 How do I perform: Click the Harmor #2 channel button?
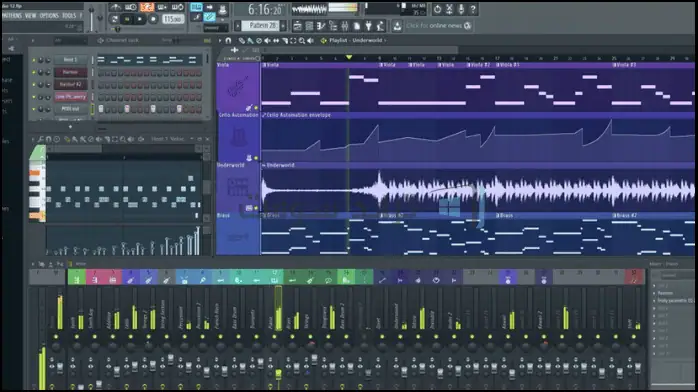(x=70, y=85)
